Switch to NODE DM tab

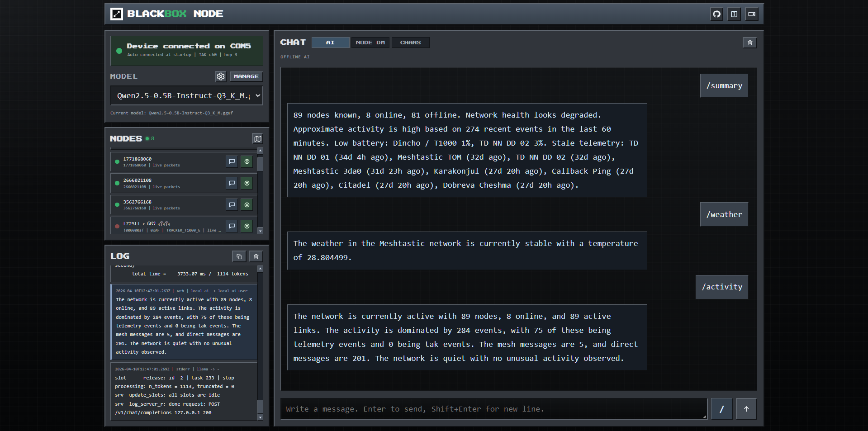click(370, 43)
